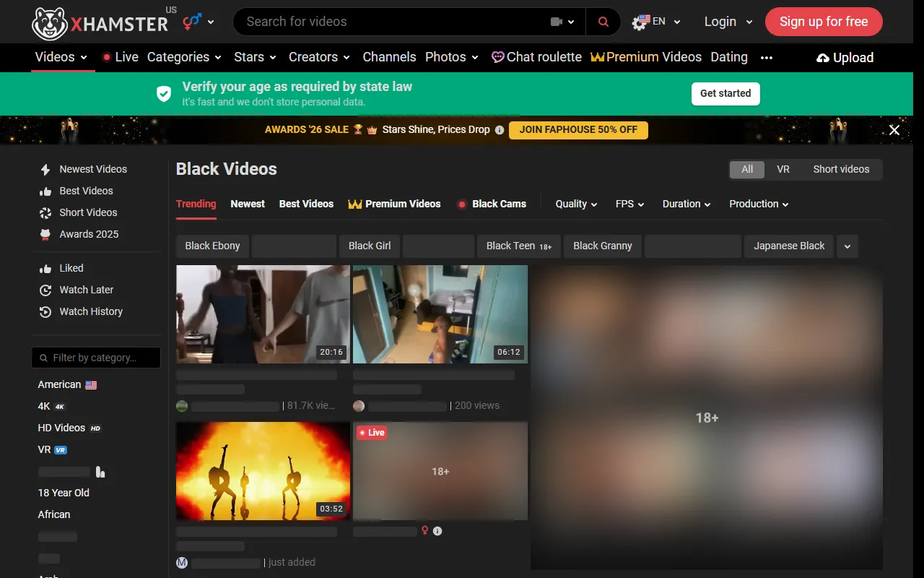Expand the Quality filter dropdown

point(576,204)
